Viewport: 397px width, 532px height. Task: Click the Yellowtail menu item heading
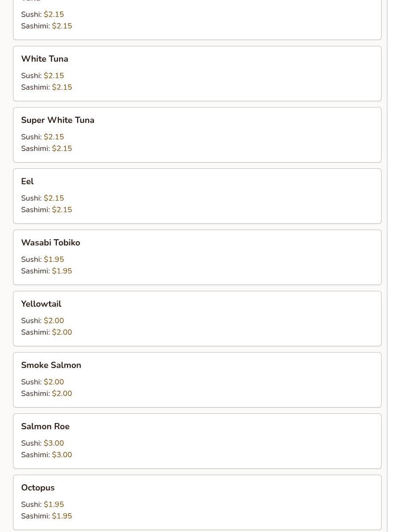(41, 304)
